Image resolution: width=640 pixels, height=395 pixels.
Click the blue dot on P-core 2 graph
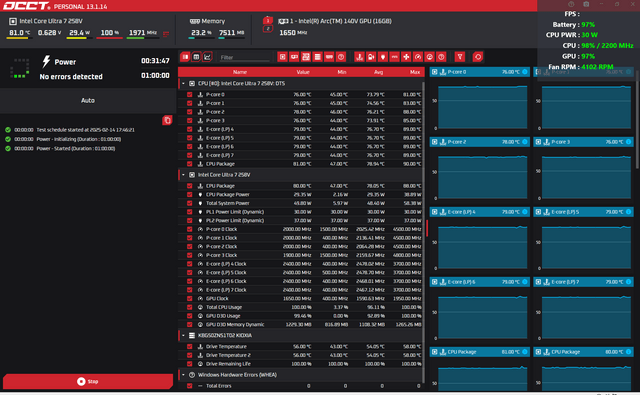[x=525, y=142]
